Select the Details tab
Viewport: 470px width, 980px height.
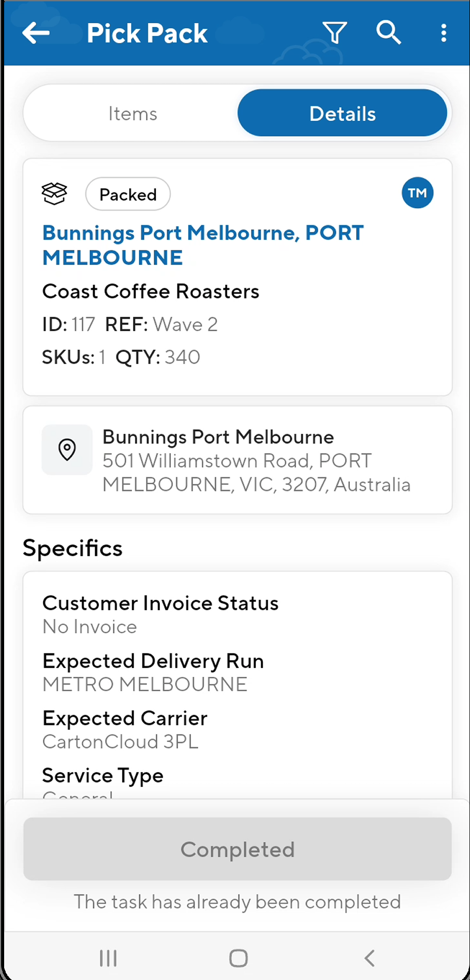pos(342,113)
